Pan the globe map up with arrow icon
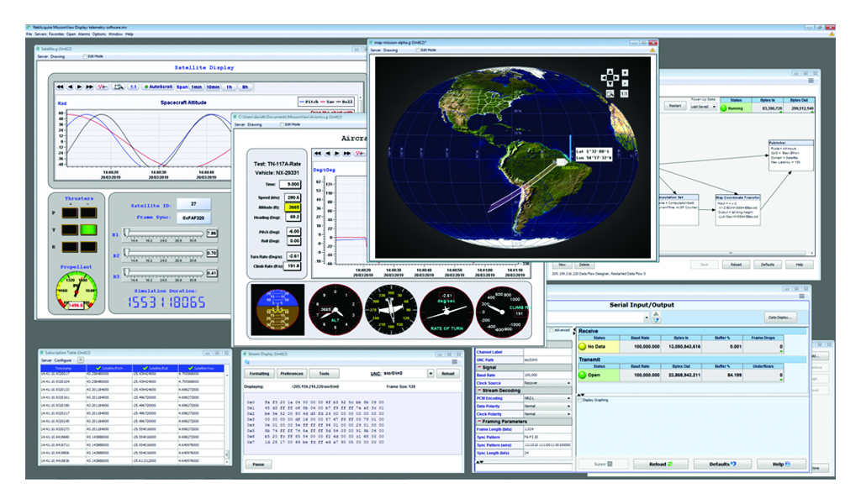 click(610, 72)
